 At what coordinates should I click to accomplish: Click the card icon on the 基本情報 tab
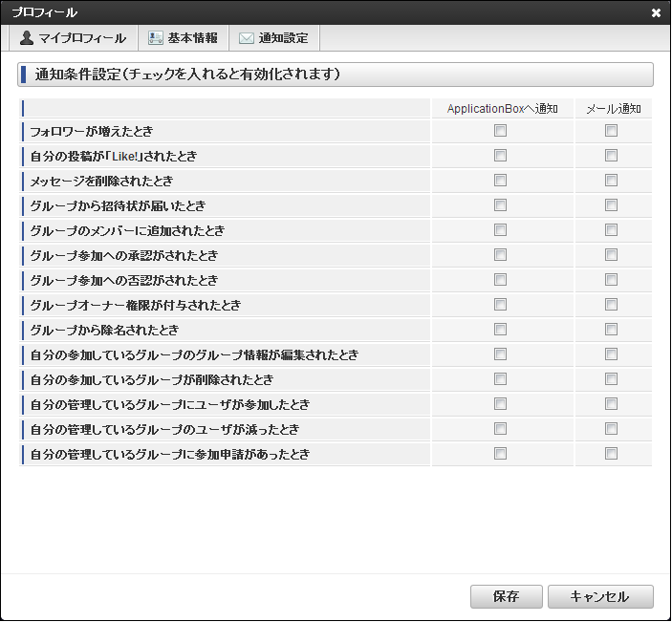156,38
